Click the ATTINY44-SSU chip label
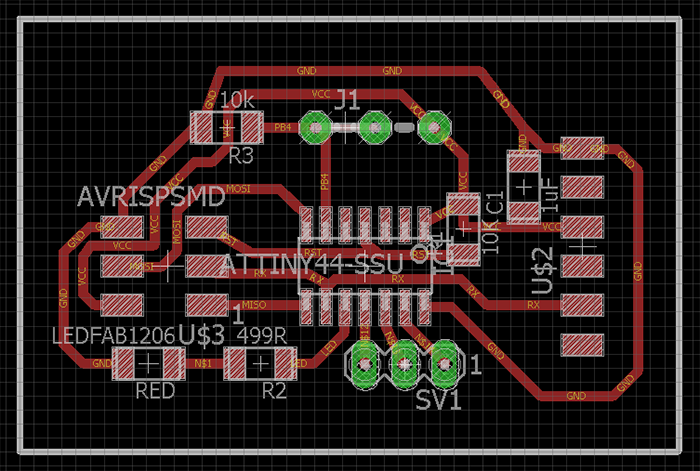The height and width of the screenshot is (471, 700). point(312,264)
